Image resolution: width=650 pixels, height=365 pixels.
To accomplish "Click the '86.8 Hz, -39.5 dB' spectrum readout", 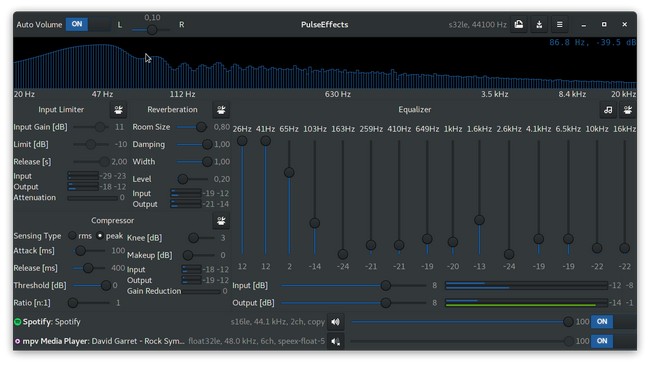I will pyautogui.click(x=592, y=42).
